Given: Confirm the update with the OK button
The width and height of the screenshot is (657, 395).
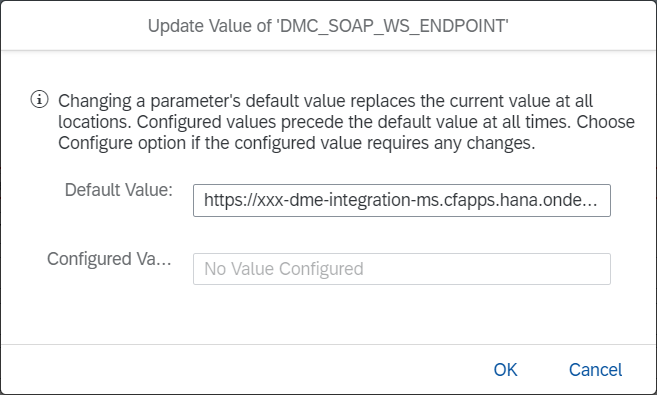Looking at the screenshot, I should [505, 370].
